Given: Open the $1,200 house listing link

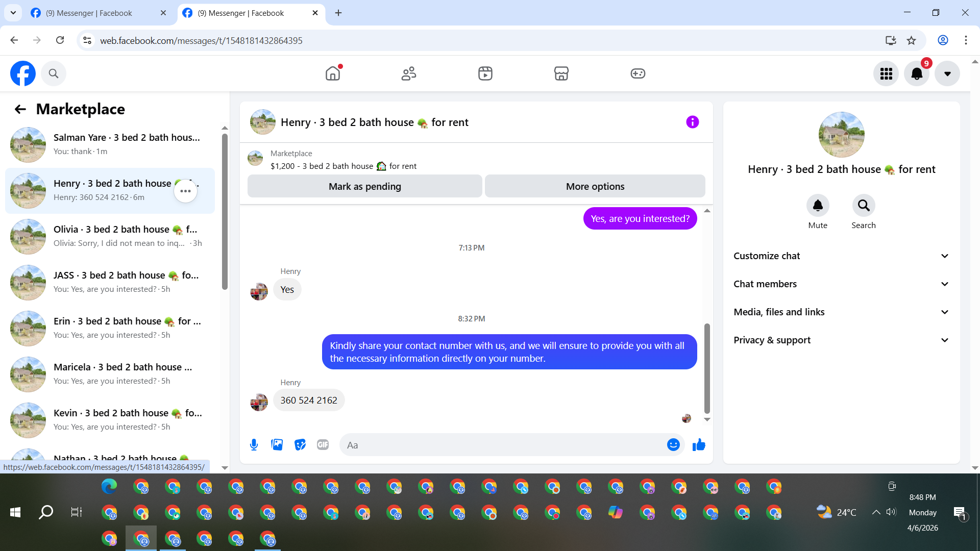Looking at the screenshot, I should point(344,166).
